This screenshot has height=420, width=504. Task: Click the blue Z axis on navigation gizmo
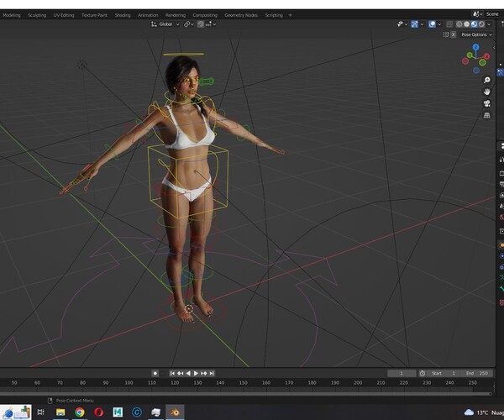(x=476, y=47)
